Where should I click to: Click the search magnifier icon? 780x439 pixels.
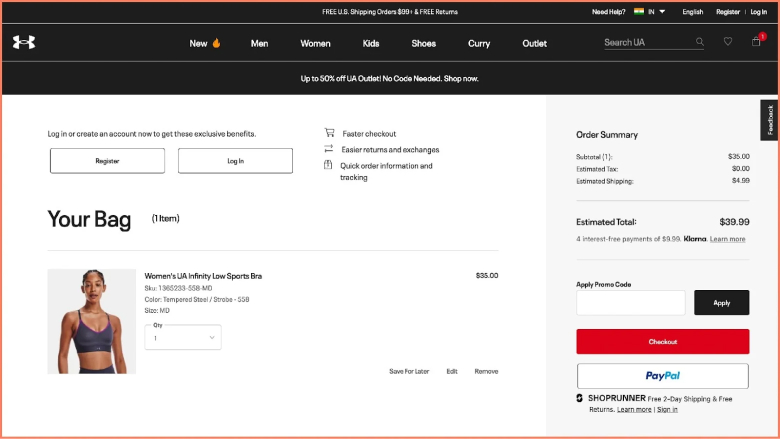coord(699,42)
